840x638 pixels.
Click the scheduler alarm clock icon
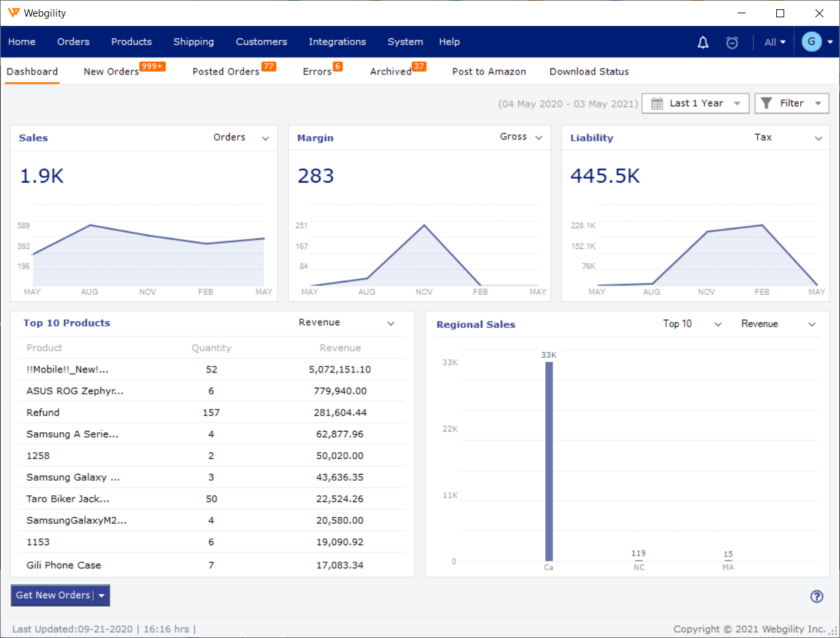732,42
